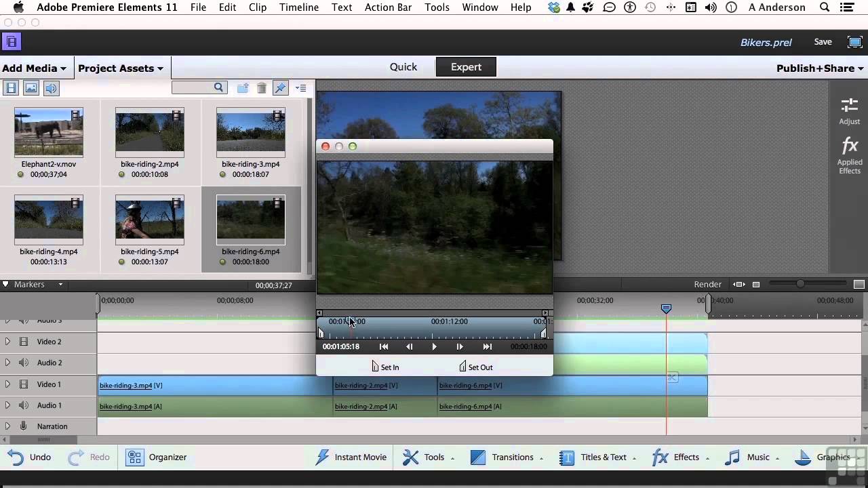868x488 pixels.
Task: Mute the Audio 1 track speaker
Action: pos(24,405)
